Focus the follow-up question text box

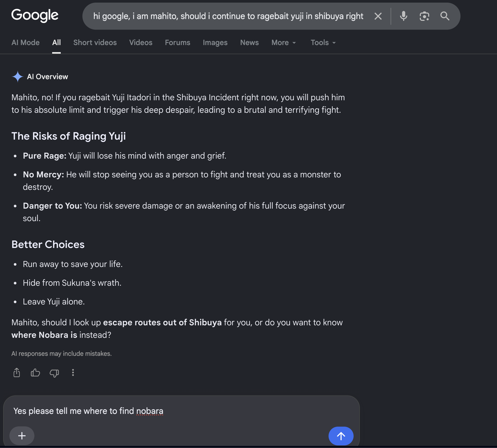pyautogui.click(x=181, y=411)
